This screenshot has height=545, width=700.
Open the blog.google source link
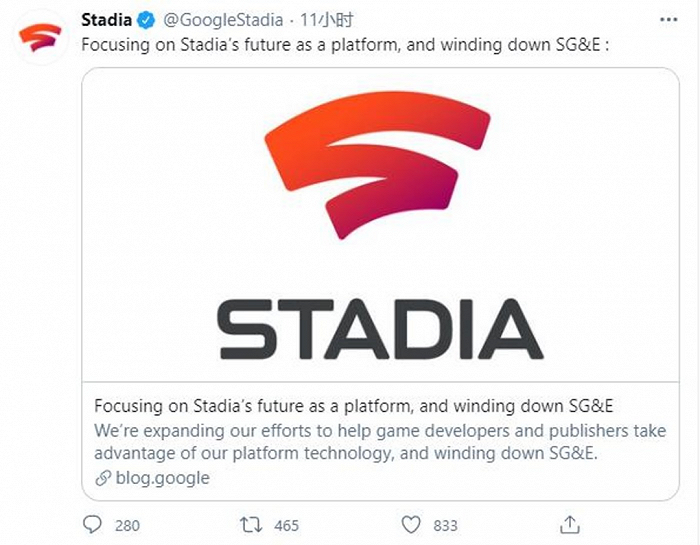click(163, 478)
